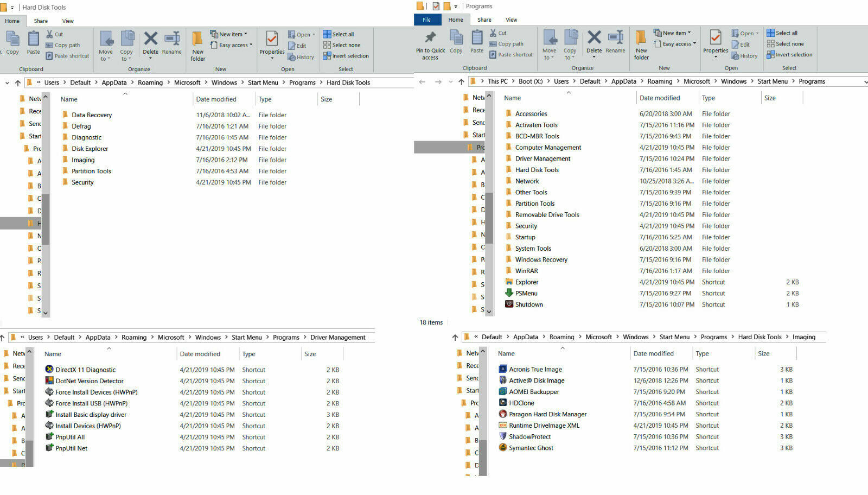Screen dimensions: 868x495
Task: Click the recent locations arrow in the Programs window
Action: click(x=450, y=82)
